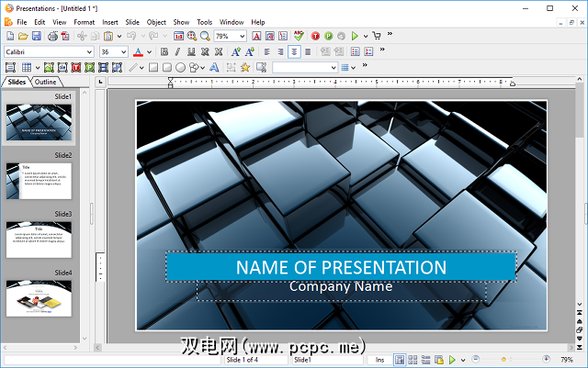Click the Ins insert mode indicator
The height and width of the screenshot is (368, 588).
(x=379, y=359)
